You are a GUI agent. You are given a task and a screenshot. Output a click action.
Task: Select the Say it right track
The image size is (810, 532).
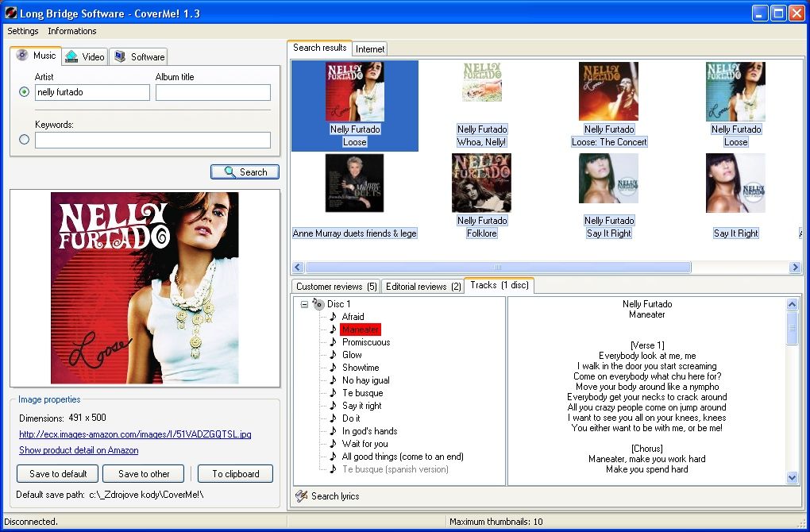click(x=361, y=406)
